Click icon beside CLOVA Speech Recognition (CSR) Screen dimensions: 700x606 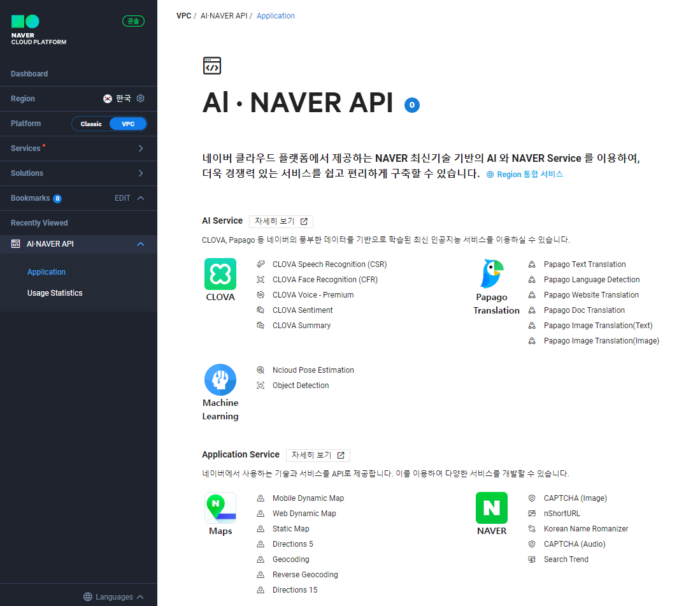click(261, 264)
